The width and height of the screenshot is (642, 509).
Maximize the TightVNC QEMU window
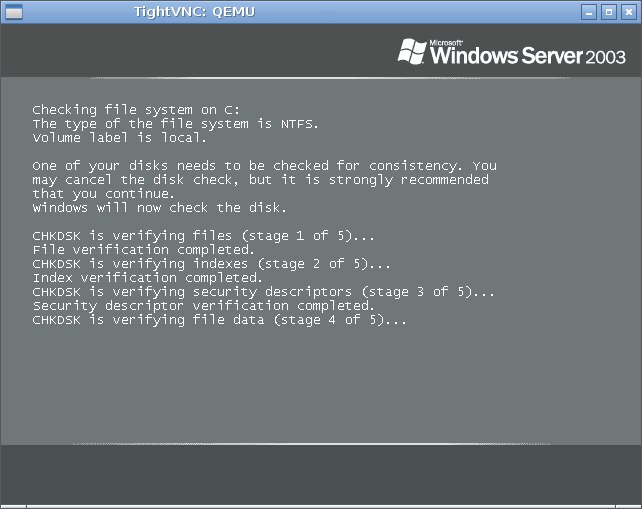coord(608,12)
